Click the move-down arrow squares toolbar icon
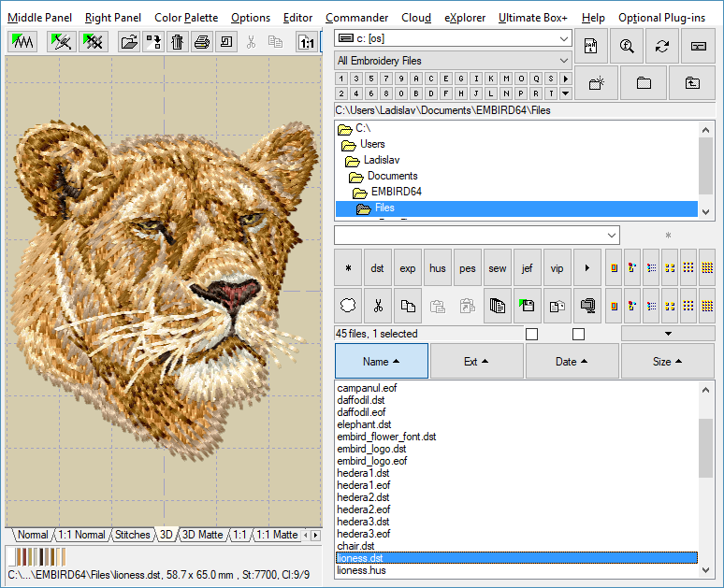Viewport: 724px width, 588px height. click(153, 42)
